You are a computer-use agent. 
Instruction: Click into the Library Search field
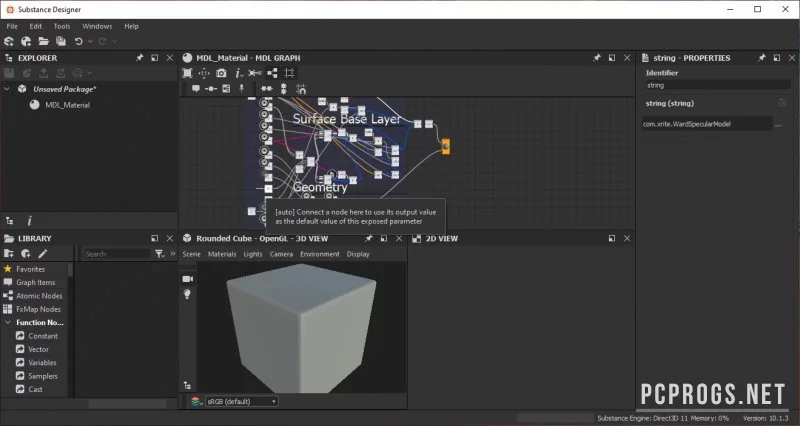click(116, 254)
